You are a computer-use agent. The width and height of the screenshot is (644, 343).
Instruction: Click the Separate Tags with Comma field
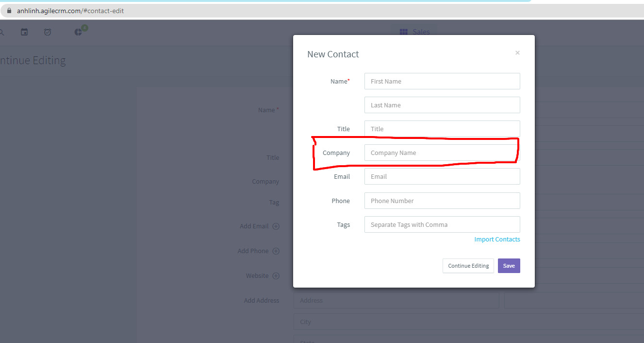[442, 224]
